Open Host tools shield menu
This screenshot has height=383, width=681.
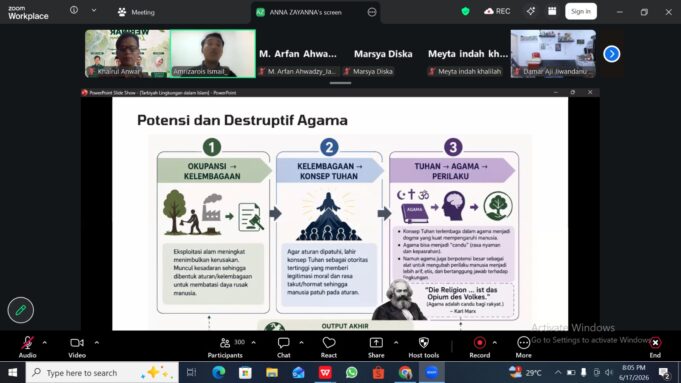[424, 347]
